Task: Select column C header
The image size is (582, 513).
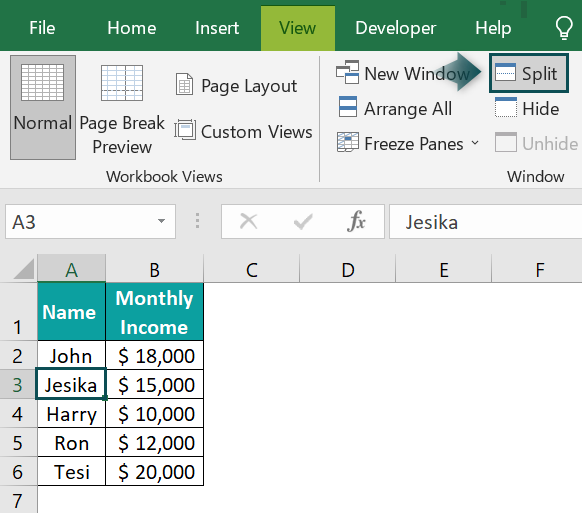Action: click(x=252, y=269)
